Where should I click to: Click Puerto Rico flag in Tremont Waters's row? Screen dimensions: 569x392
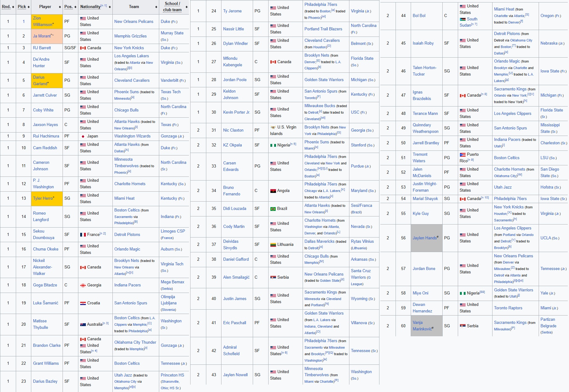tap(462, 155)
